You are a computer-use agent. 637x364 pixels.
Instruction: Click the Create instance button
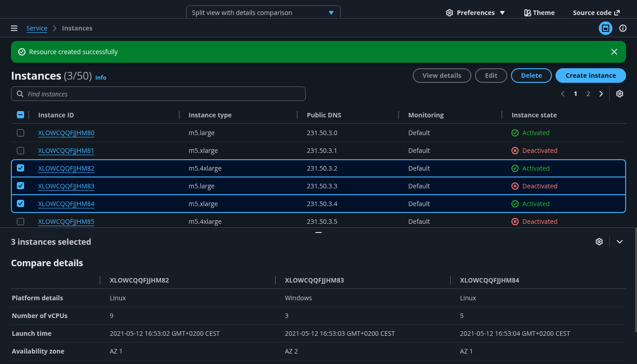[x=590, y=76]
